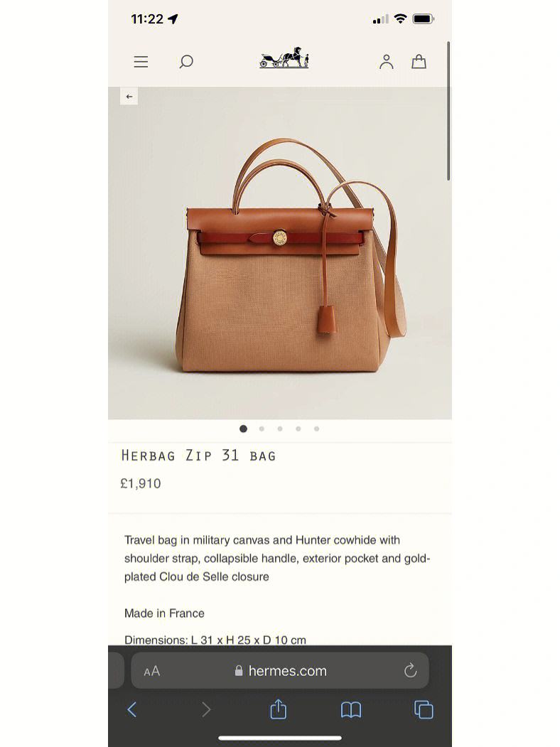Screen dimensions: 560x747
Task: Tap the hermes.com address bar
Action: click(x=280, y=671)
